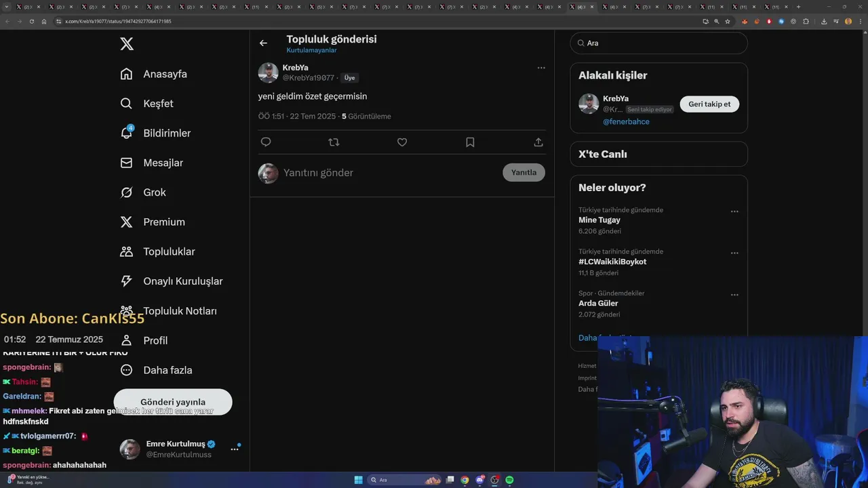This screenshot has width=868, height=488.
Task: Open Arda Güler trending topic
Action: point(598,304)
